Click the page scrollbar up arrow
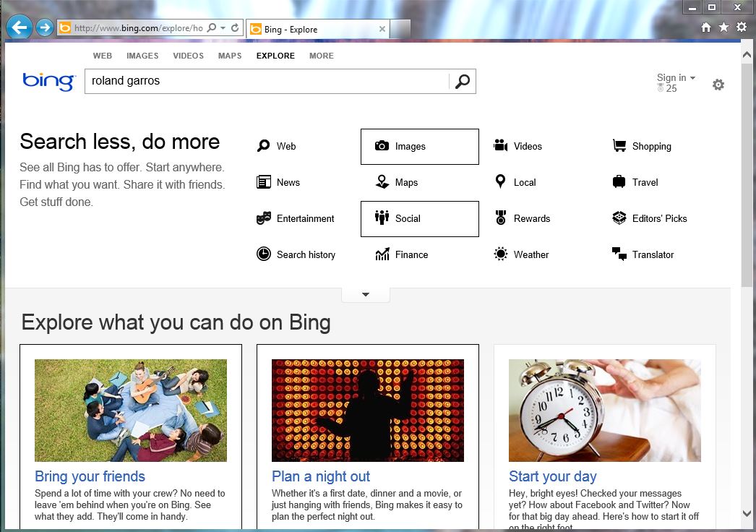756x532 pixels. (x=747, y=54)
